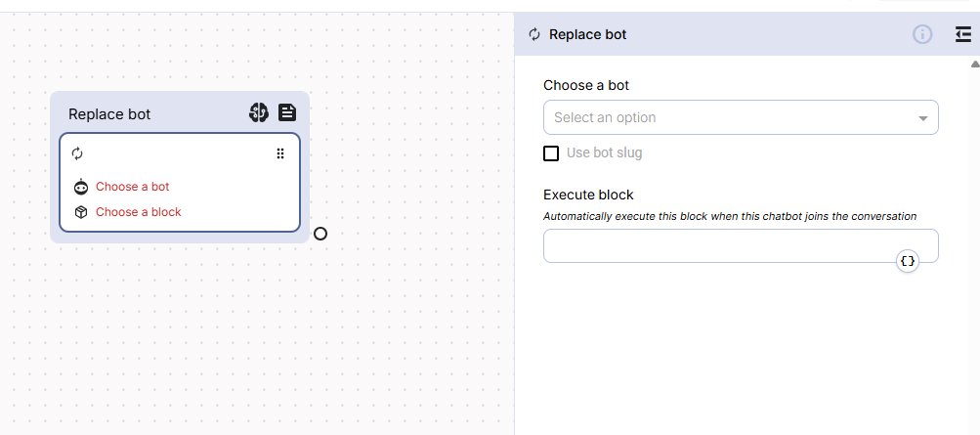
Task: Click the AI brain icon on the Replace bot node
Action: [x=258, y=113]
